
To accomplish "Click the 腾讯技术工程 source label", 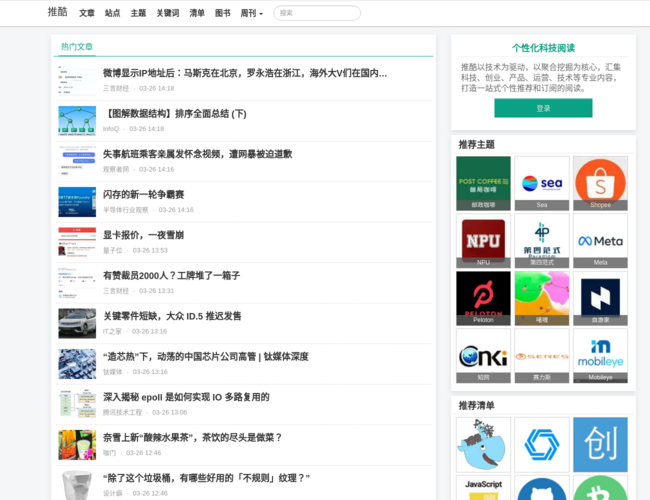I will click(x=122, y=413).
